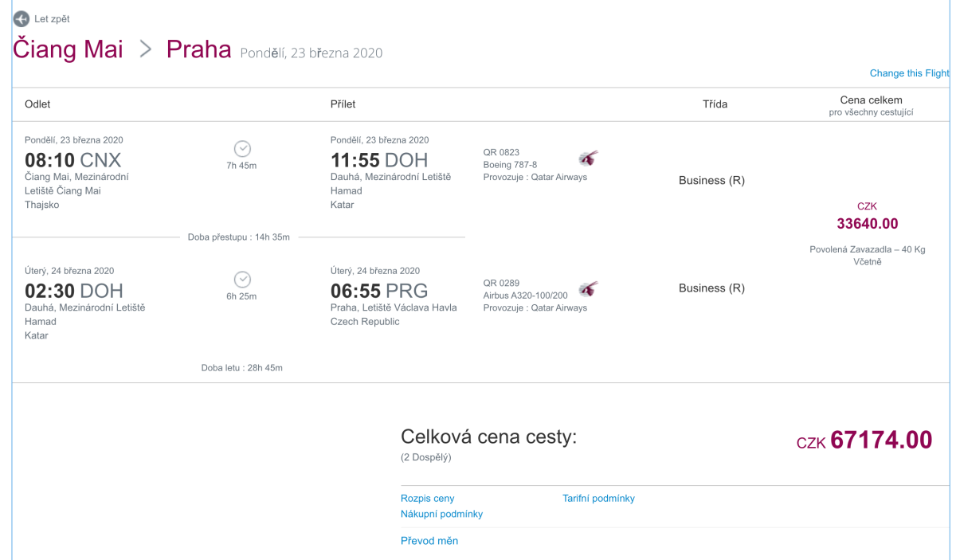Click Qatar Airways logo beside flight QR 0289
Screen dimensions: 956x560
(588, 288)
